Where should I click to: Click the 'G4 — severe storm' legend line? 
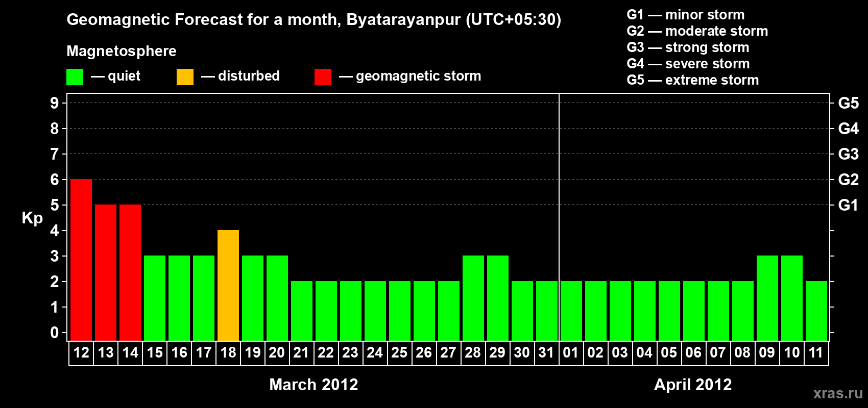(688, 64)
